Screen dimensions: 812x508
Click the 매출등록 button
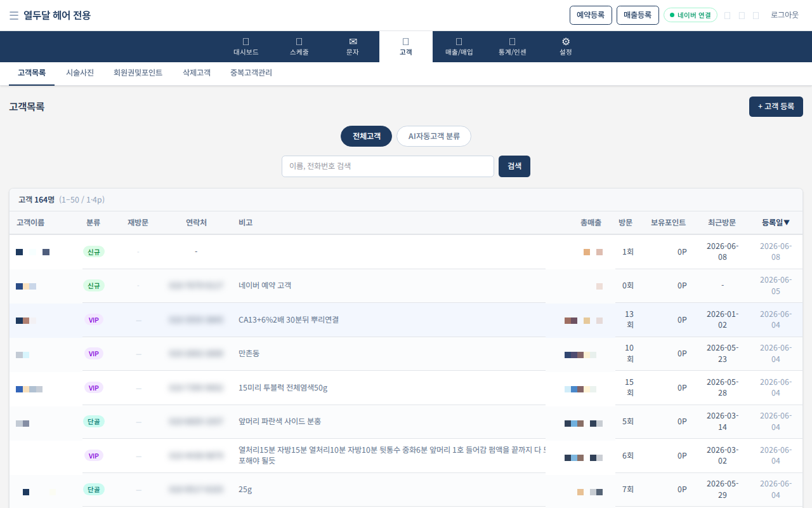[638, 15]
